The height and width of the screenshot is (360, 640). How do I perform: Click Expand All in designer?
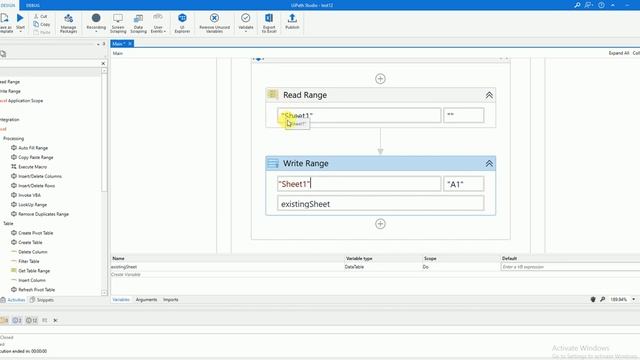(x=618, y=53)
